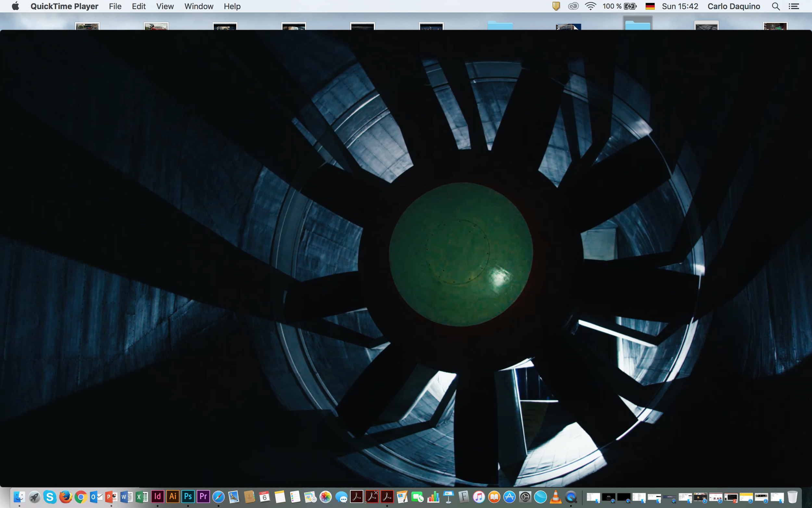Open the Apple menu

15,7
